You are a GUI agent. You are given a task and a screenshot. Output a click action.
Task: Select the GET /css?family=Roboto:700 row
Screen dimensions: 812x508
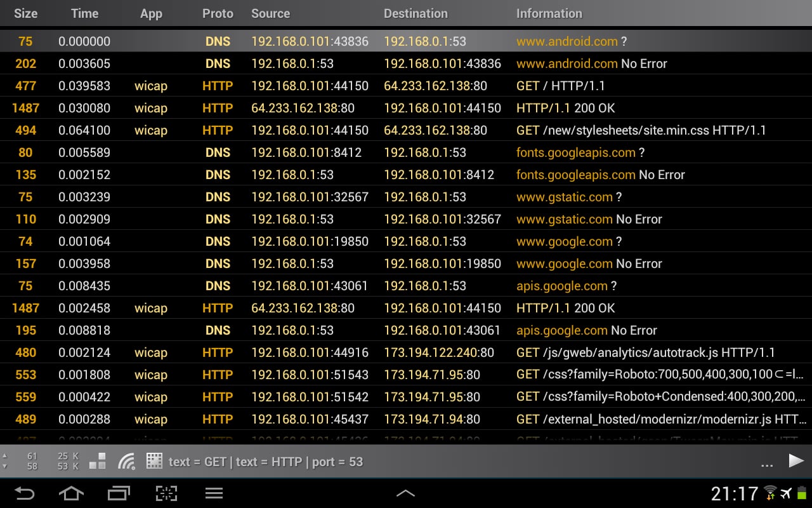[x=406, y=375]
